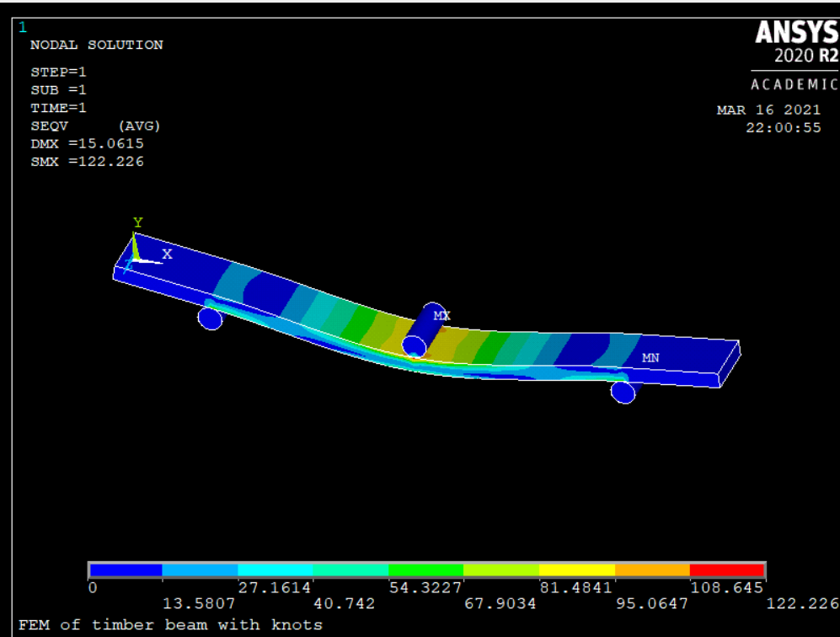The height and width of the screenshot is (637, 840).
Task: Click the orange legend swatch above 95.0647
Action: coord(652,570)
